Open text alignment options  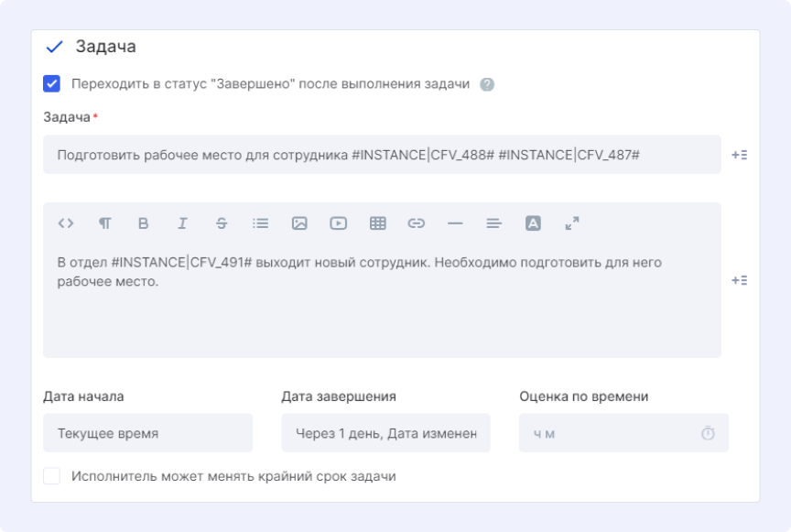494,223
